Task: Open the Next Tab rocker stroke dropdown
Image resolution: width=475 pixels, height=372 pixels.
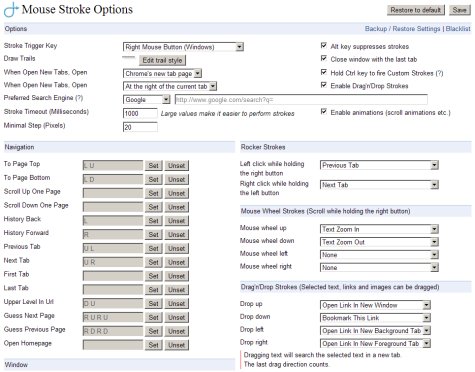Action: click(x=379, y=185)
